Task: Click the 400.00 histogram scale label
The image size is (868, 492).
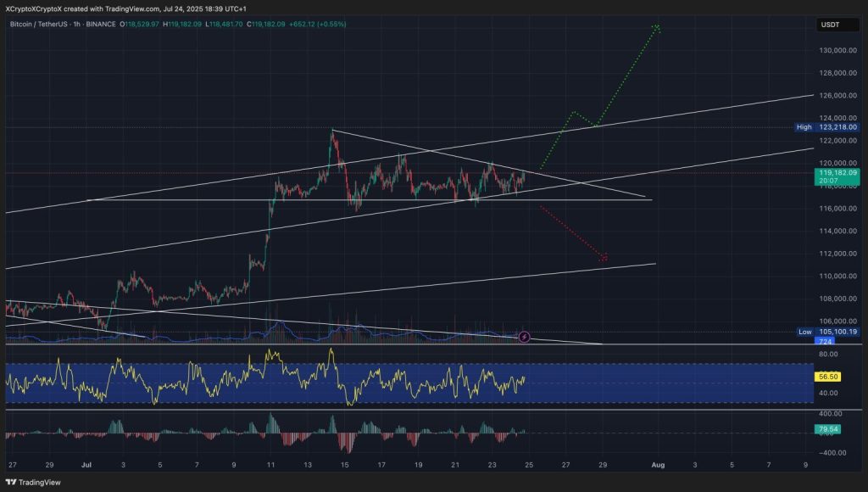Action: click(x=831, y=414)
